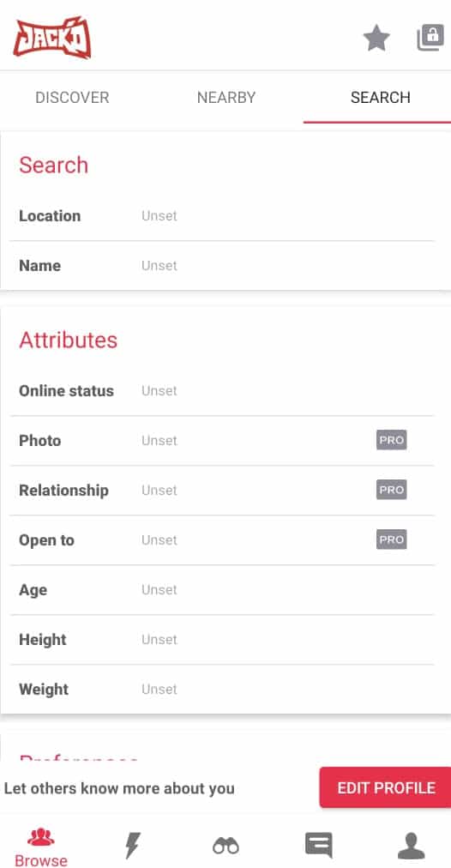
Task: Open private photos lock icon
Action: click(x=430, y=38)
